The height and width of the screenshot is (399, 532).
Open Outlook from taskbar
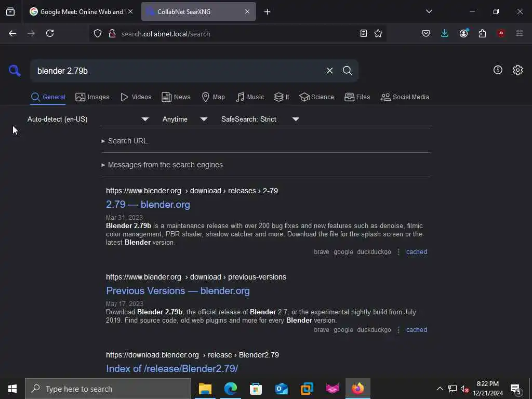[x=281, y=389]
